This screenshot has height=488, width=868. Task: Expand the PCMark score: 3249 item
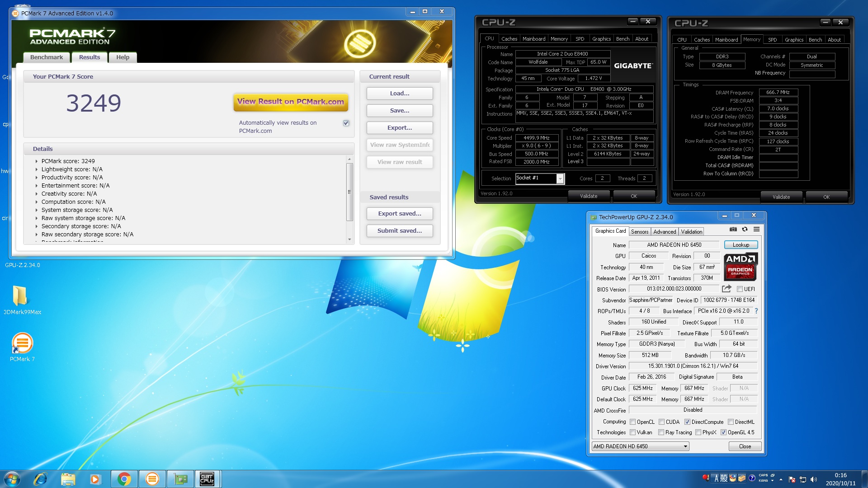coord(37,161)
